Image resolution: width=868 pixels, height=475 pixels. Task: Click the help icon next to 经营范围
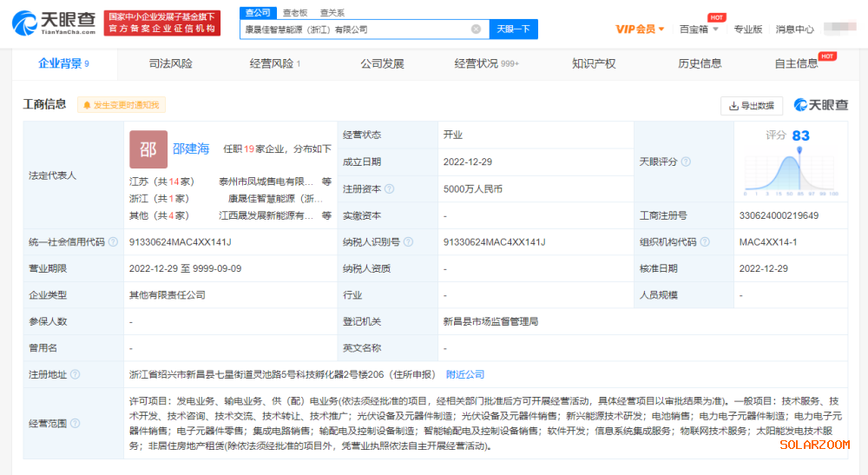[x=75, y=424]
